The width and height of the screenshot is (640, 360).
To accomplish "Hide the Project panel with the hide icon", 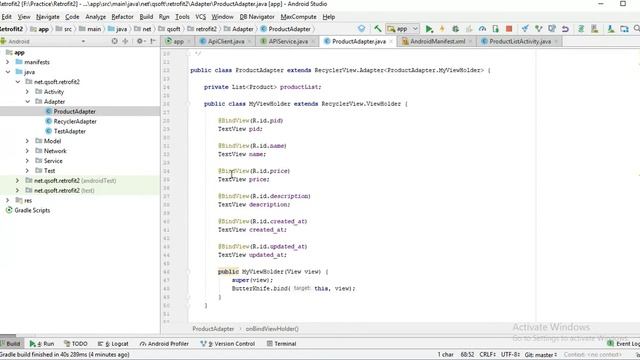I will 153,41.
